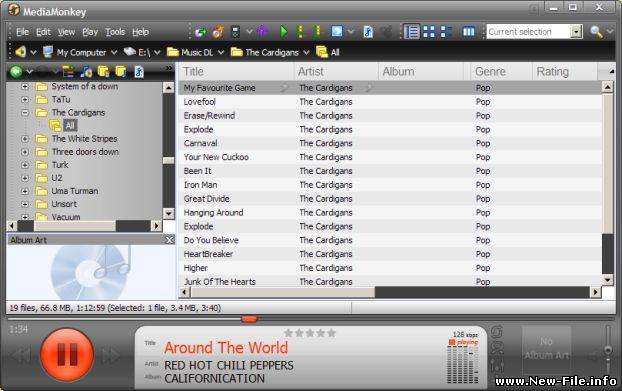
Task: Click the No Album Art thumbnail in player
Action: [x=547, y=349]
